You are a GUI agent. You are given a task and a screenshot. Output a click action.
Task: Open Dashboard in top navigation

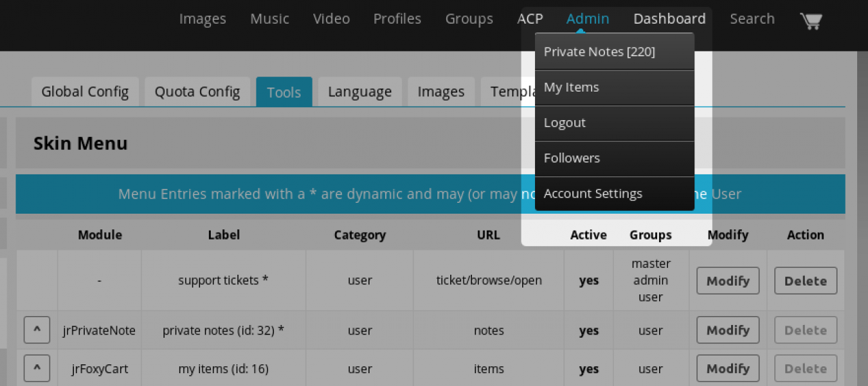pos(669,19)
